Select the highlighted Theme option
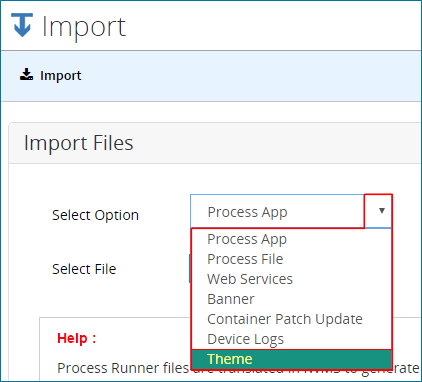Viewport: 422px width, 382px height. (291, 359)
